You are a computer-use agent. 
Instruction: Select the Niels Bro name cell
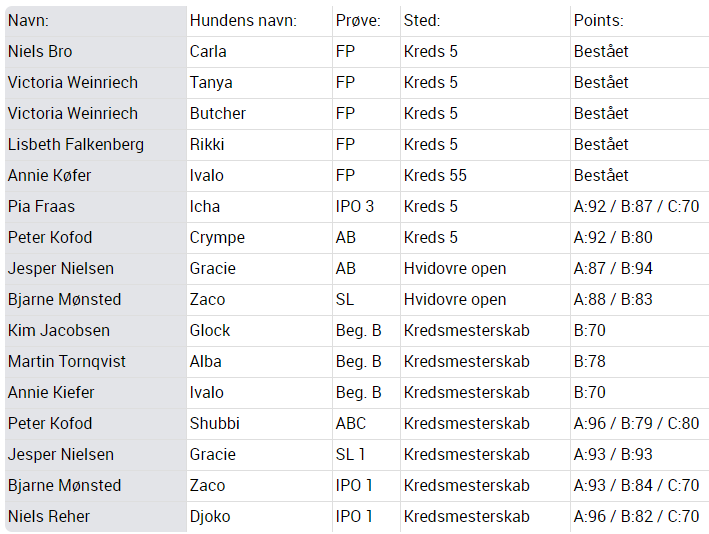pyautogui.click(x=96, y=52)
